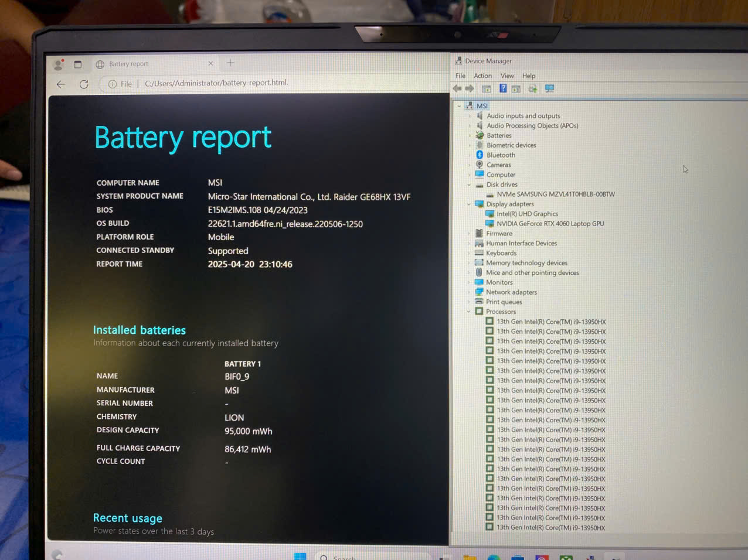Select the Cameras webcam icon
The height and width of the screenshot is (560, 748).
(480, 165)
